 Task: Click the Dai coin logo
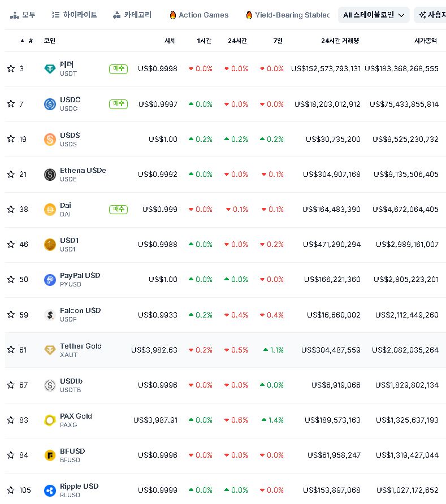[50, 210]
